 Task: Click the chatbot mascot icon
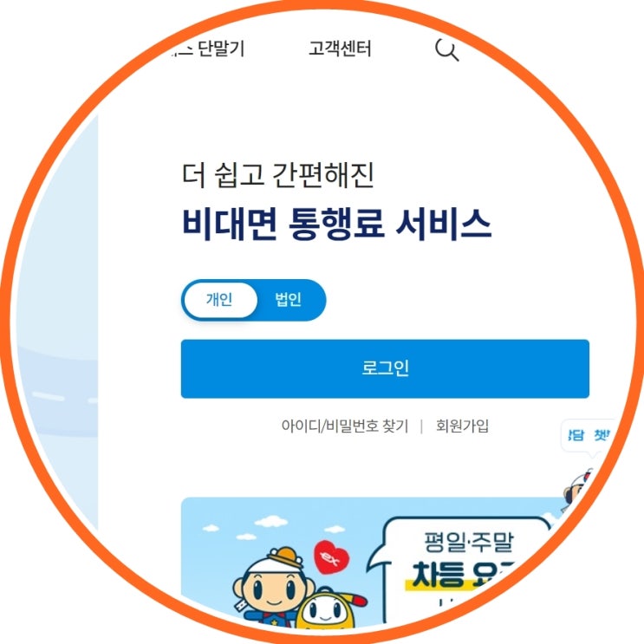(577, 489)
